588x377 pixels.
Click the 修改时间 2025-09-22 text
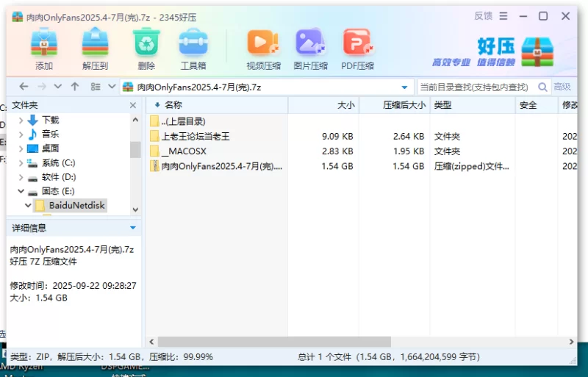tap(73, 286)
